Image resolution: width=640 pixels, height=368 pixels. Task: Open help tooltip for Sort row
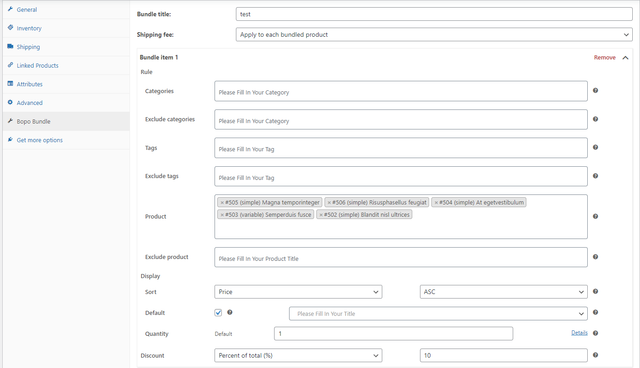(596, 291)
